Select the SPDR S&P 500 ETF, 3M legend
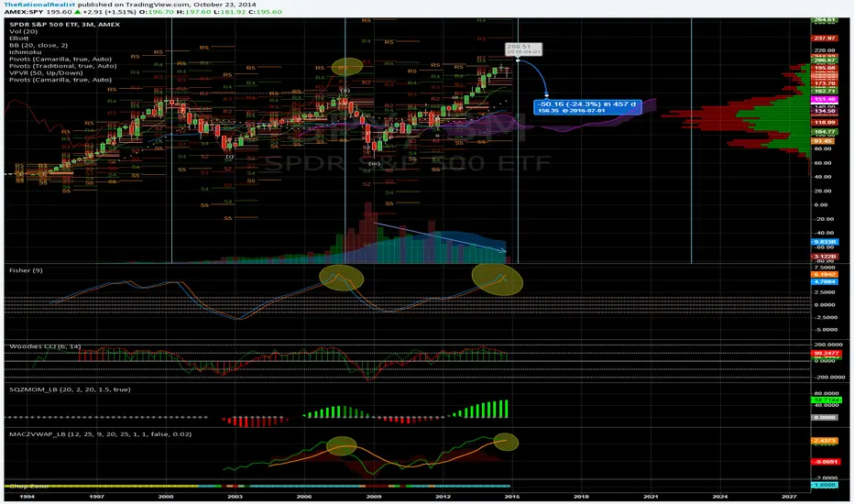 pyautogui.click(x=64, y=25)
